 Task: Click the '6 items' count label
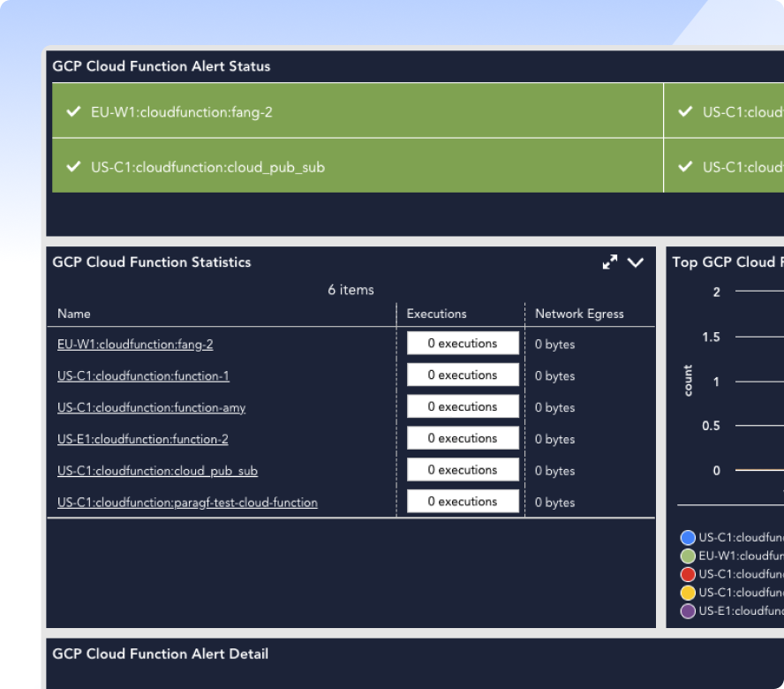(351, 291)
